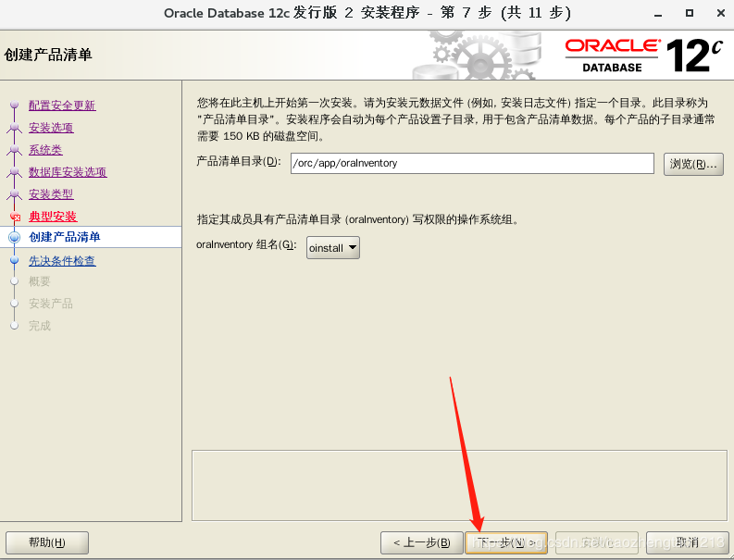Open the 配置安全更新 step link
This screenshot has height=560, width=734.
[62, 106]
